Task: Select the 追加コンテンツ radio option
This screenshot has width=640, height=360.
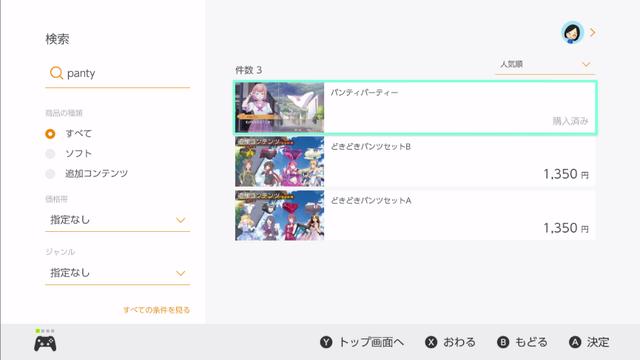Action: coord(50,174)
